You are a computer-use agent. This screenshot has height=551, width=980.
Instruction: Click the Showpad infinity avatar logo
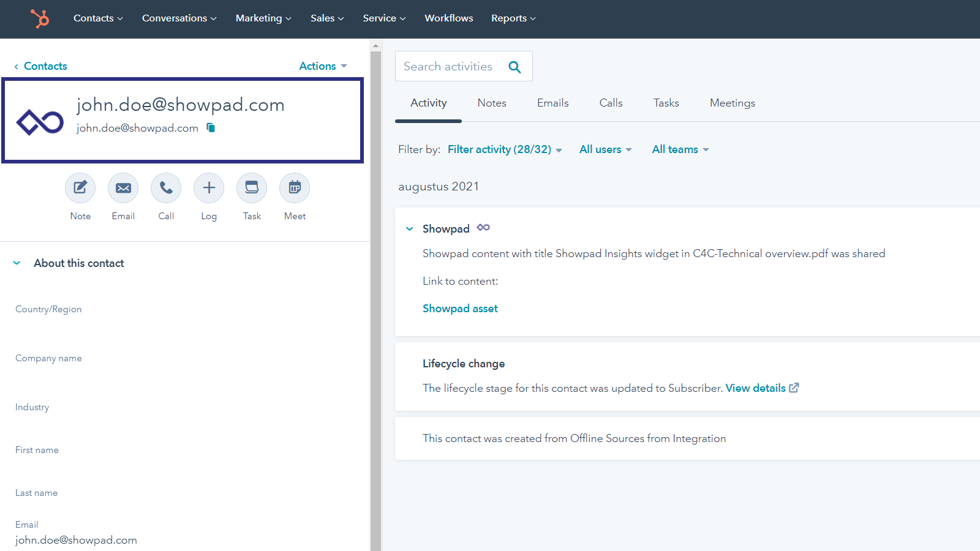40,122
